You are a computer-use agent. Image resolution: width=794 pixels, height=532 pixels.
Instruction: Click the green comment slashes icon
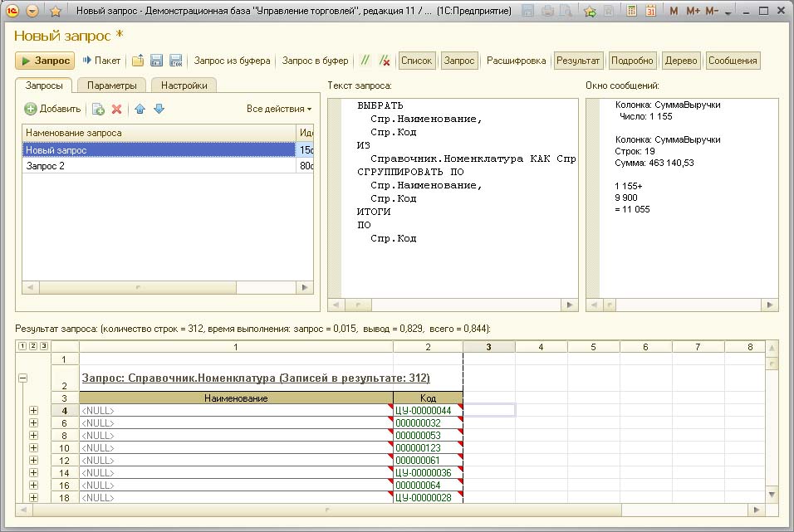[365, 61]
